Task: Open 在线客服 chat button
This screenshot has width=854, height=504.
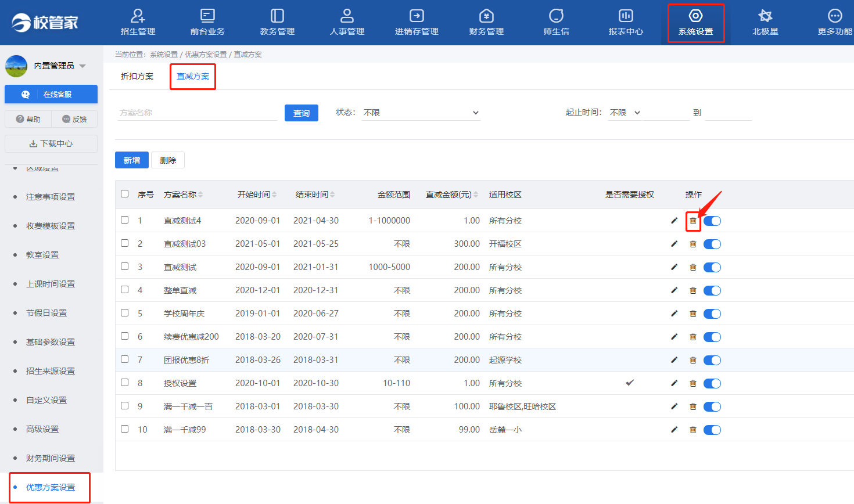Action: tap(51, 94)
